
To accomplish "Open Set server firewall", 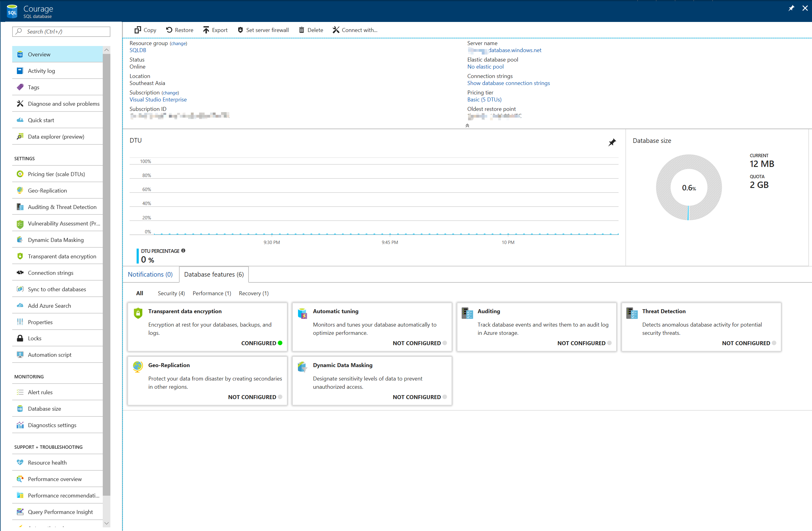I will pos(263,30).
